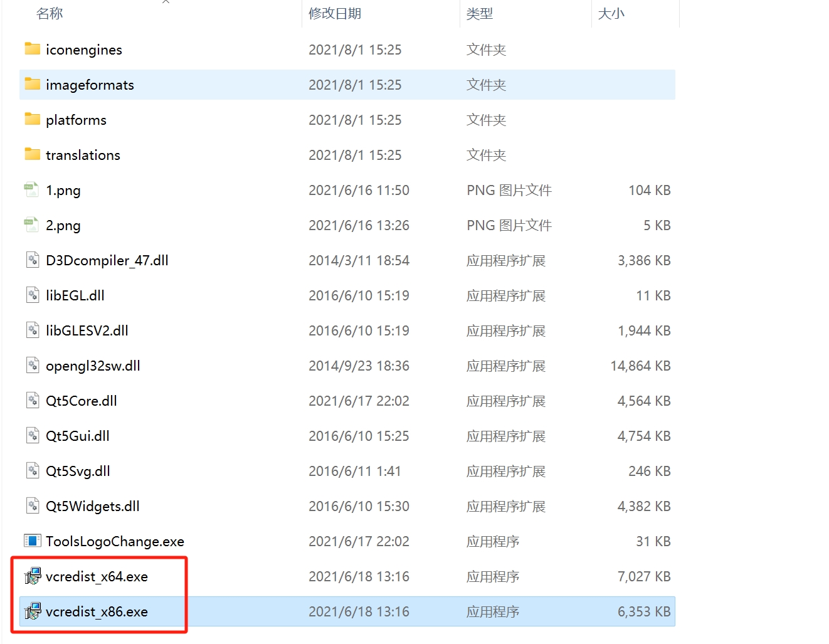Click the platforms folder icon
Viewport: 829px width, 644px height.
(x=33, y=119)
